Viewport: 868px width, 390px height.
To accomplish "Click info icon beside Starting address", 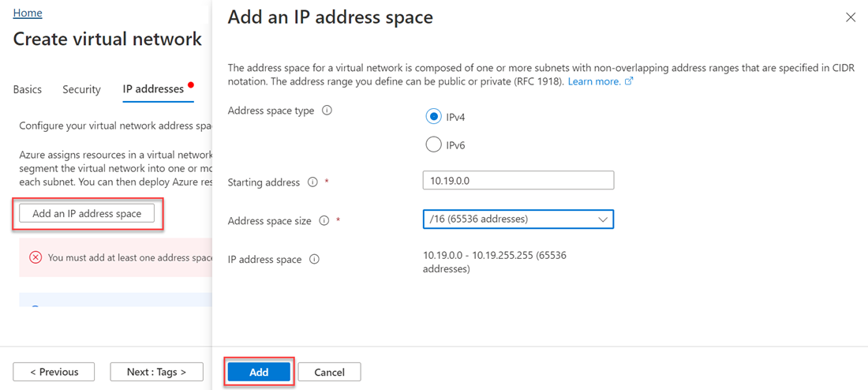I will [312, 182].
